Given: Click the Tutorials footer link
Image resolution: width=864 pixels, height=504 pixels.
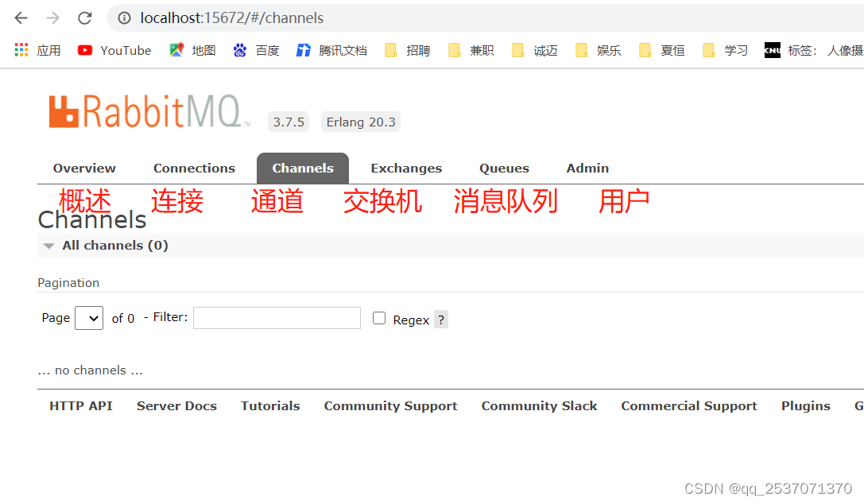Looking at the screenshot, I should [270, 405].
